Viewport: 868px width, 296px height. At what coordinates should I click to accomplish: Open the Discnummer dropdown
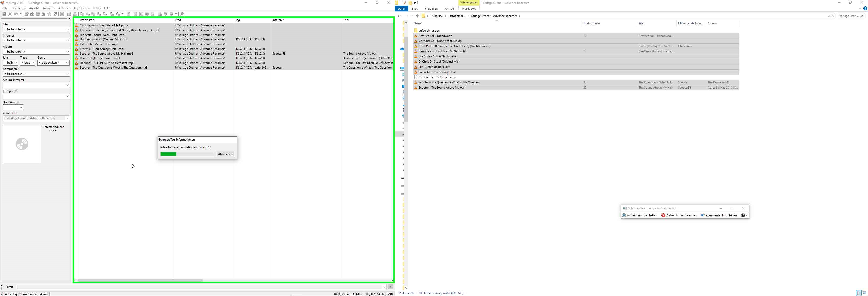point(21,107)
